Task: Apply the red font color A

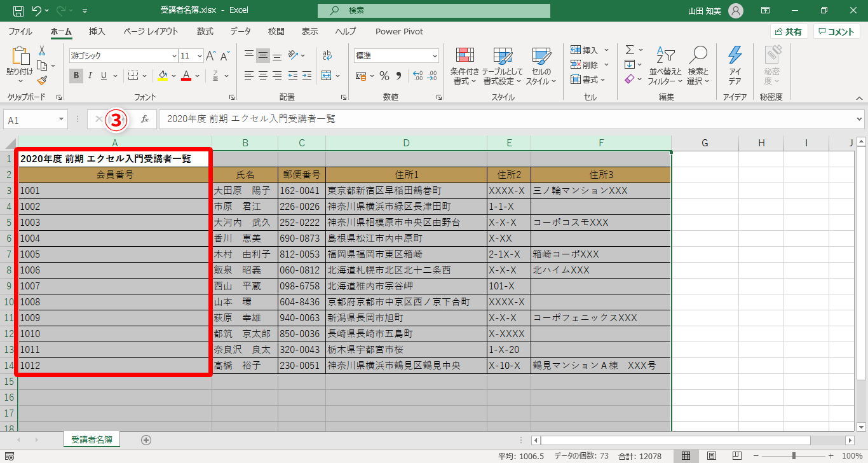Action: tap(186, 76)
